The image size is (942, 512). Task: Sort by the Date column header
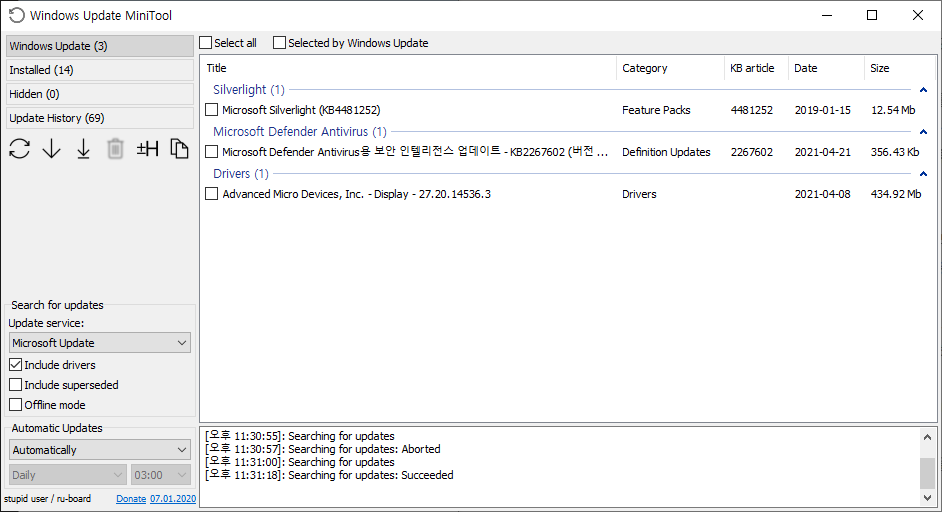(x=826, y=68)
